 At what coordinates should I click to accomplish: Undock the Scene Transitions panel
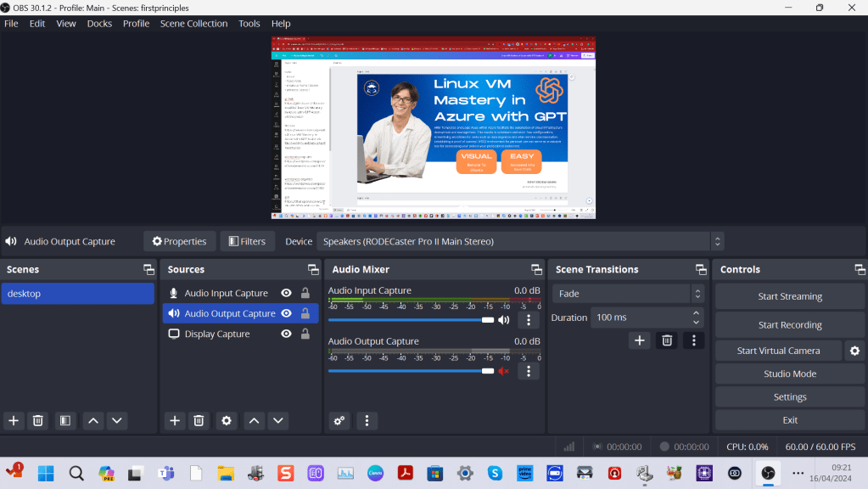click(x=701, y=270)
